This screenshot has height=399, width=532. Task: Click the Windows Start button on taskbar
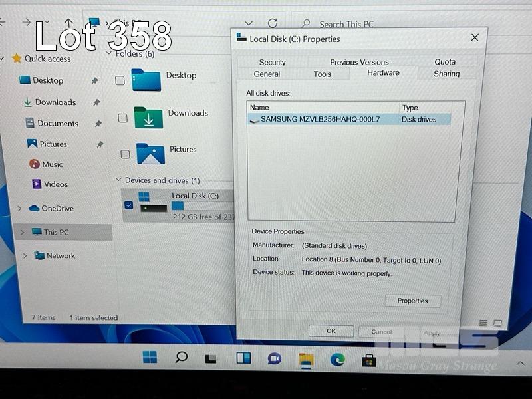[x=150, y=358]
